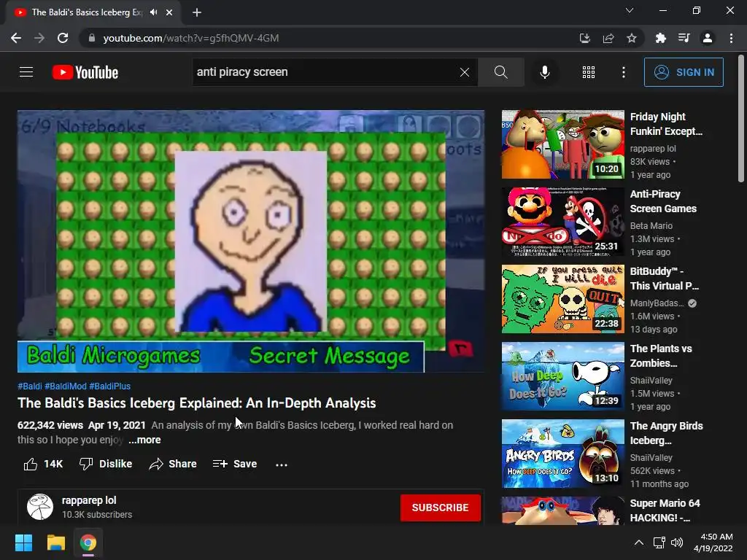The width and height of the screenshot is (747, 560).
Task: Click the magnifier search button
Action: (x=500, y=72)
